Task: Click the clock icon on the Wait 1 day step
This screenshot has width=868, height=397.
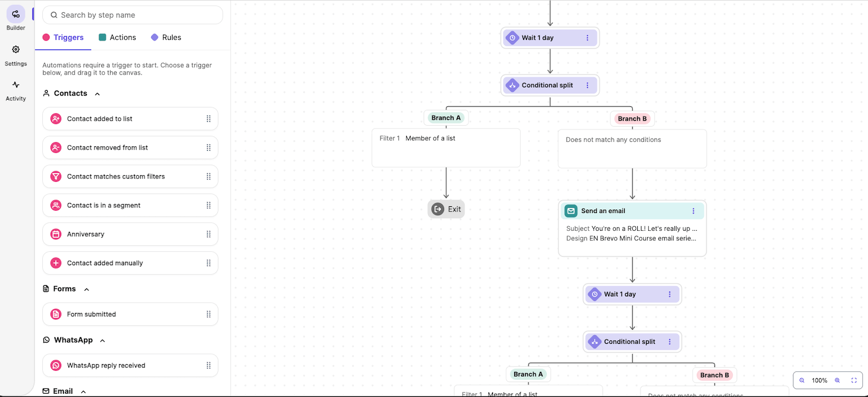Action: tap(512, 37)
